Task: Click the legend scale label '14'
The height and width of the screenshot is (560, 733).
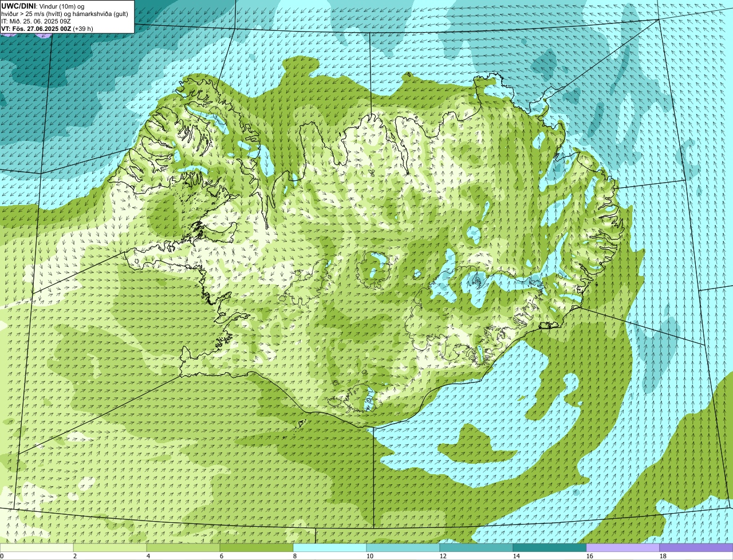Action: tap(517, 556)
